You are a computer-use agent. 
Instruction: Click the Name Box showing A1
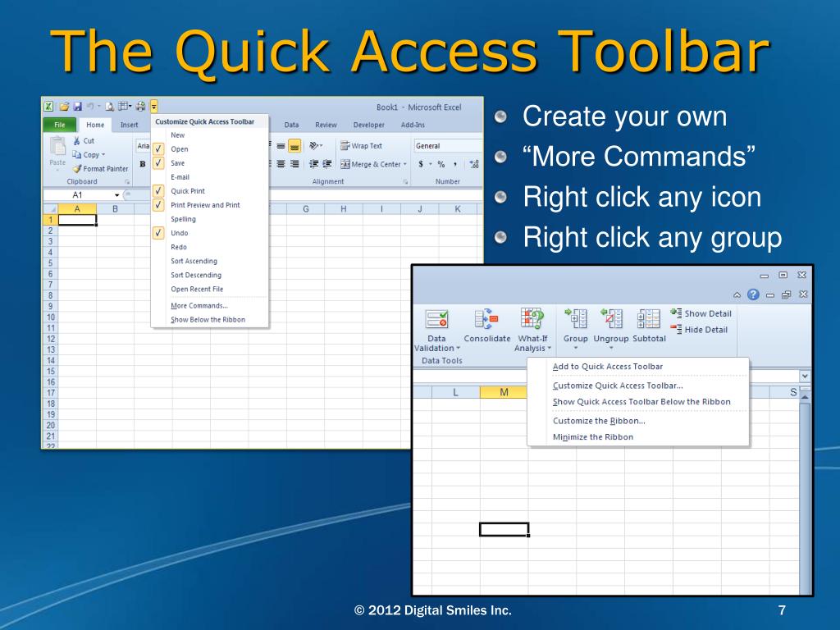coord(78,195)
